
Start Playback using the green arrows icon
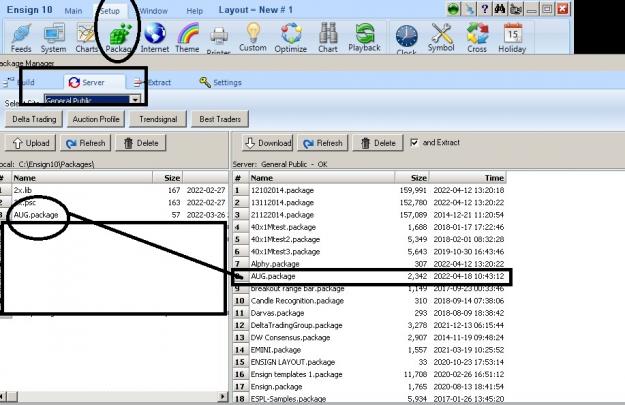click(364, 37)
